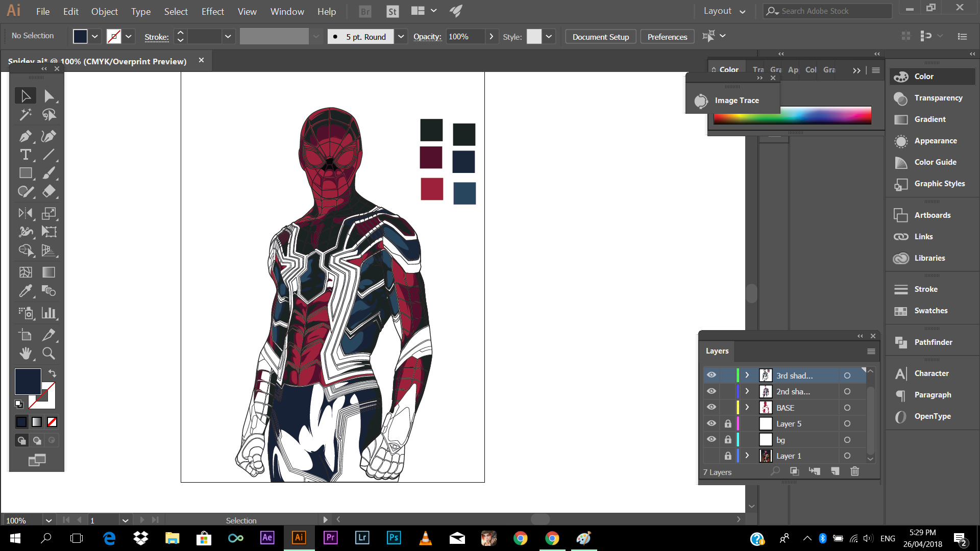The height and width of the screenshot is (551, 980).
Task: Select the Blend tool
Action: (49, 291)
